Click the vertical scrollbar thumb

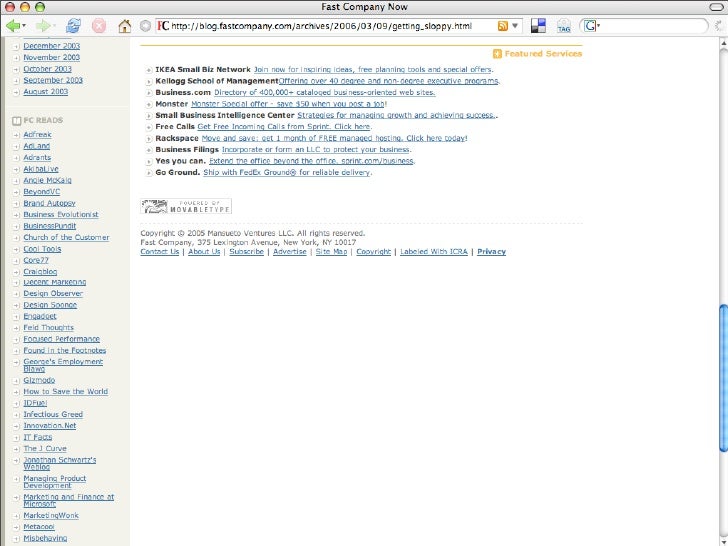pyautogui.click(x=723, y=377)
